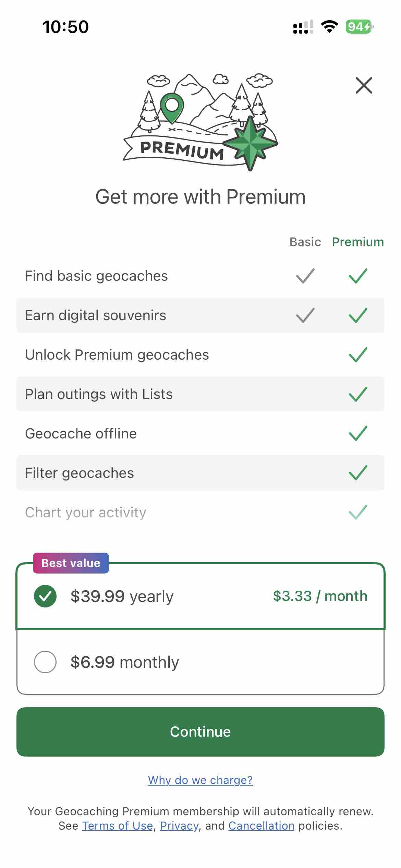This screenshot has height=868, width=401.
Task: Open the Why do we charge link
Action: tap(200, 780)
